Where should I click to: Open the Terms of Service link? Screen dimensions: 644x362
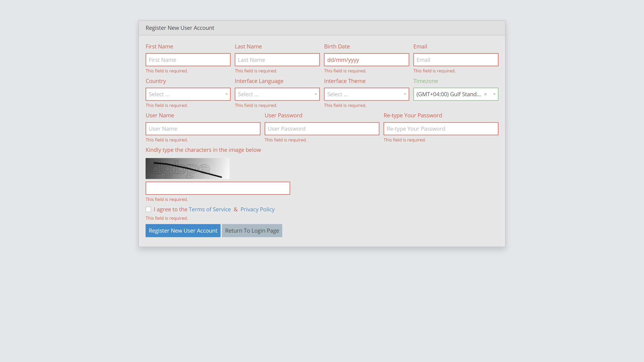point(209,209)
